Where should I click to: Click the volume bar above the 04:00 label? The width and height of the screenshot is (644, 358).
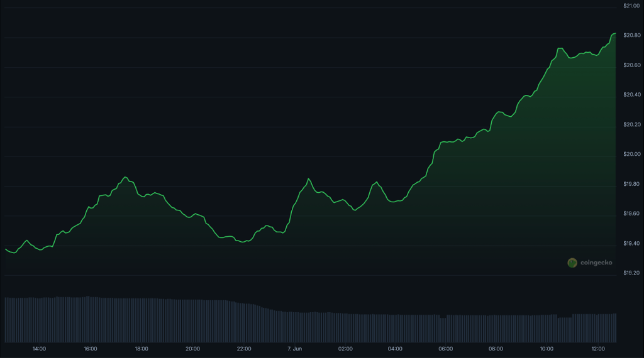point(396,328)
